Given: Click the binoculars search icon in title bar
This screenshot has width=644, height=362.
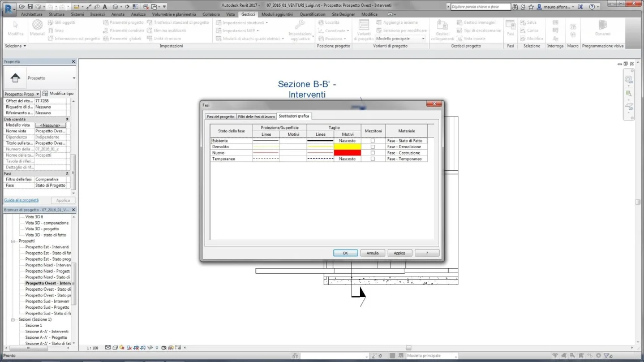Looking at the screenshot, I should point(515,7).
